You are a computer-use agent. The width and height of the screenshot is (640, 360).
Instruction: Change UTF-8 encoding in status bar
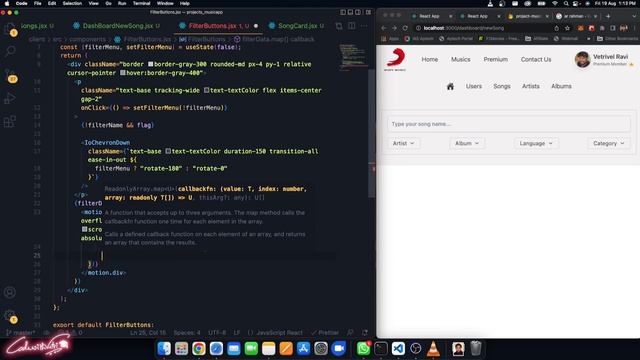point(217,333)
